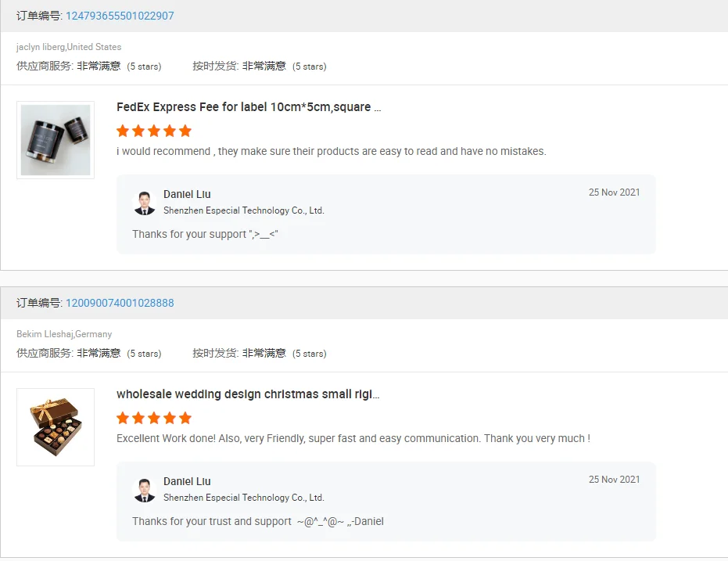Click the five-star rating on FedEx review
Viewport: 728px width, 561px height.
(x=154, y=131)
